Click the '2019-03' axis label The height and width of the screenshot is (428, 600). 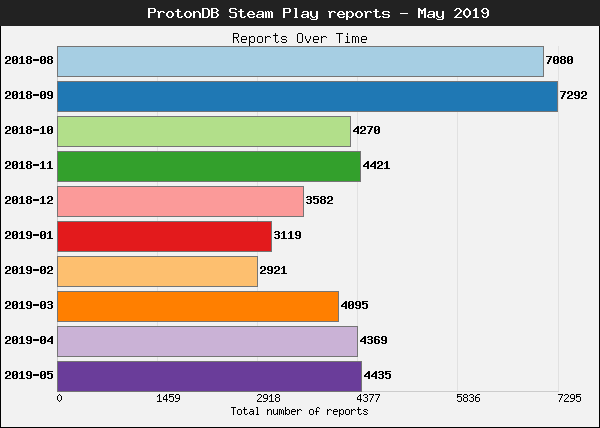coord(29,305)
